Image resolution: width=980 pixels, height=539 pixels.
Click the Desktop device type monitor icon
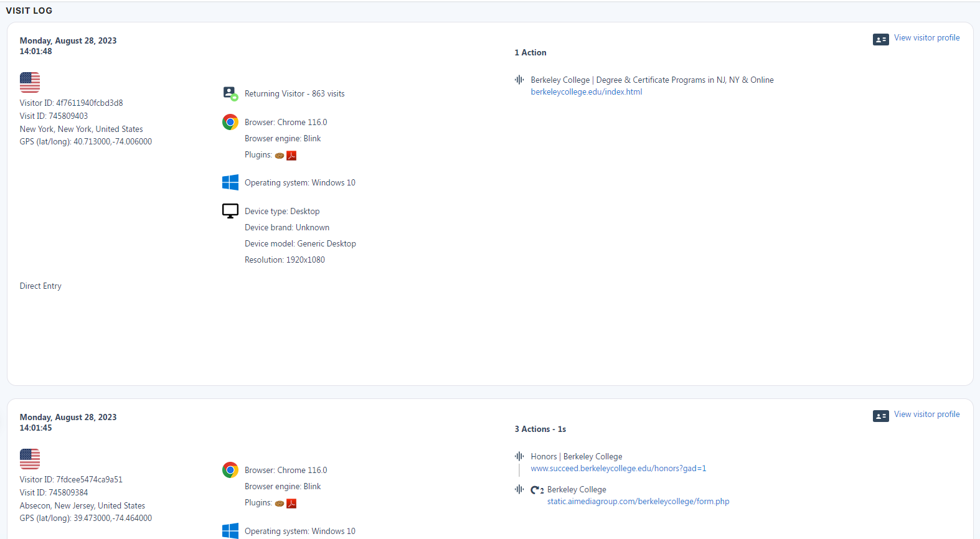[x=230, y=212]
